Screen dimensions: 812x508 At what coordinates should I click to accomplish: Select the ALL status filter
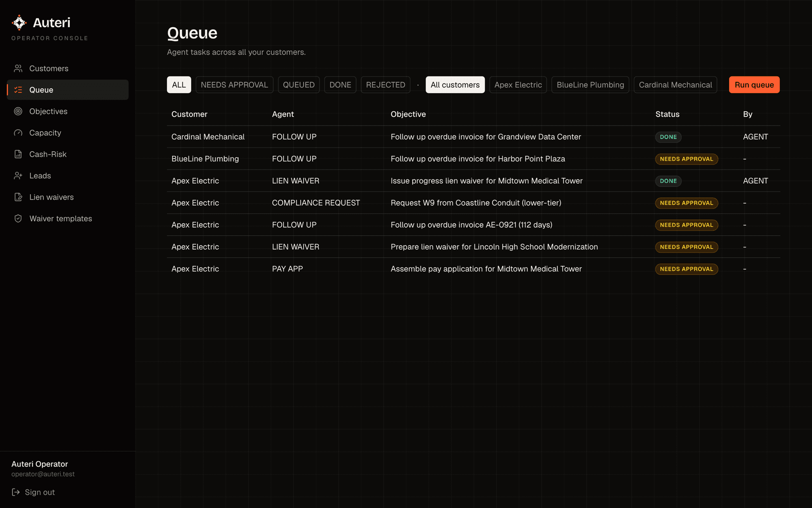(x=179, y=85)
